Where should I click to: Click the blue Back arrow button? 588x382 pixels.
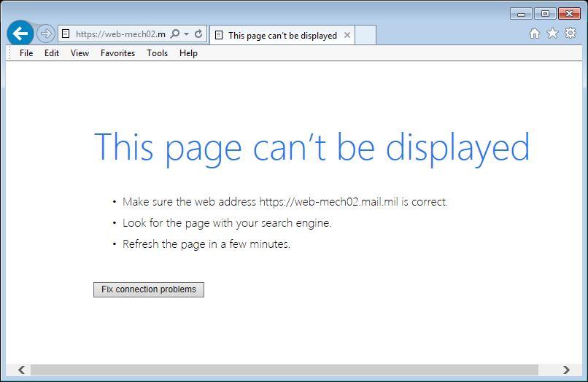(x=20, y=34)
